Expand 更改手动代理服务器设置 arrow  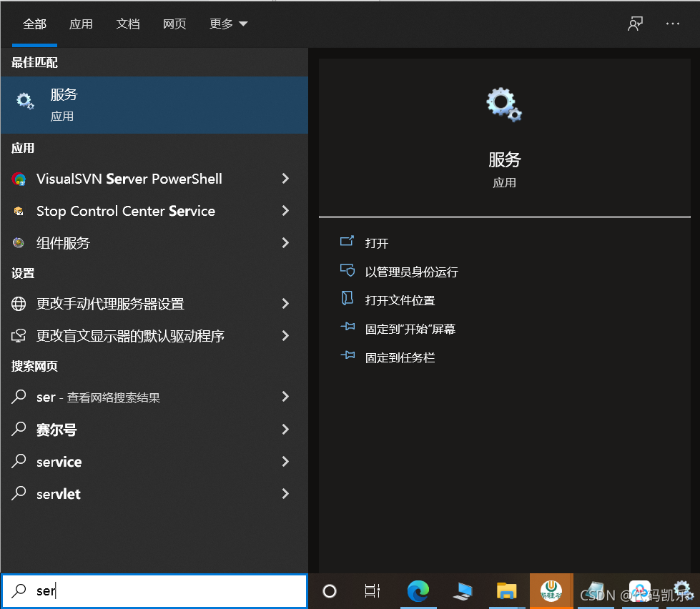coord(286,303)
